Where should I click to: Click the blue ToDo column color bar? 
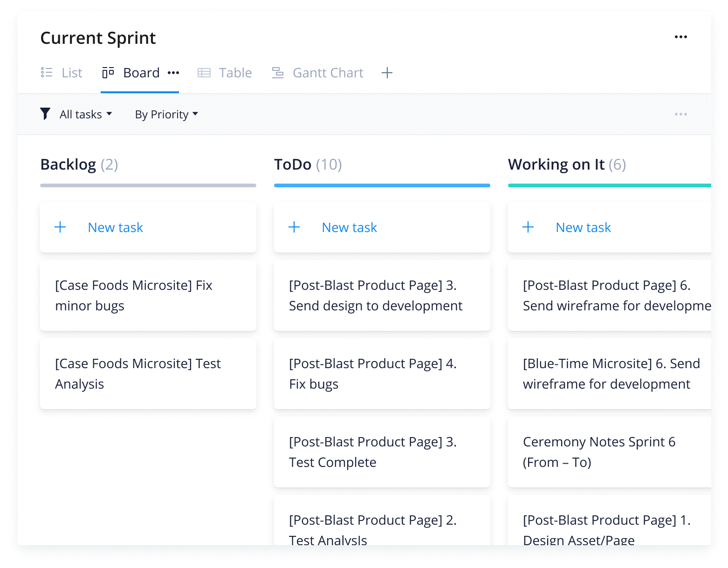pyautogui.click(x=382, y=185)
